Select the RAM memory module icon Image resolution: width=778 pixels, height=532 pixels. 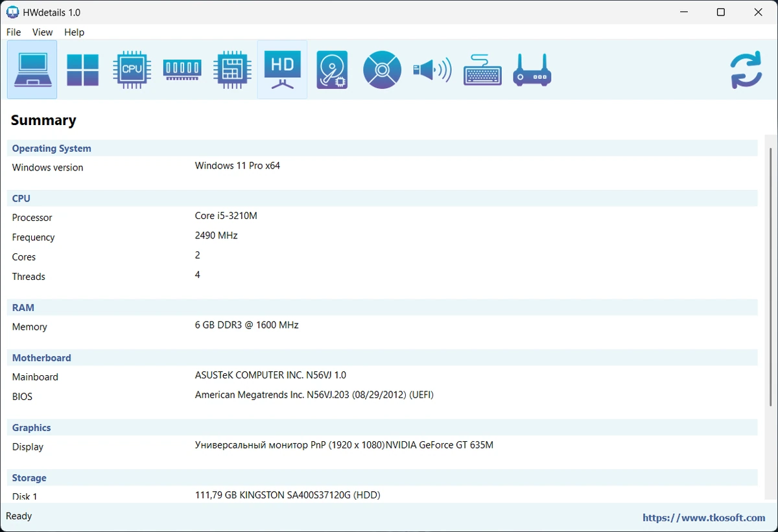click(x=182, y=70)
